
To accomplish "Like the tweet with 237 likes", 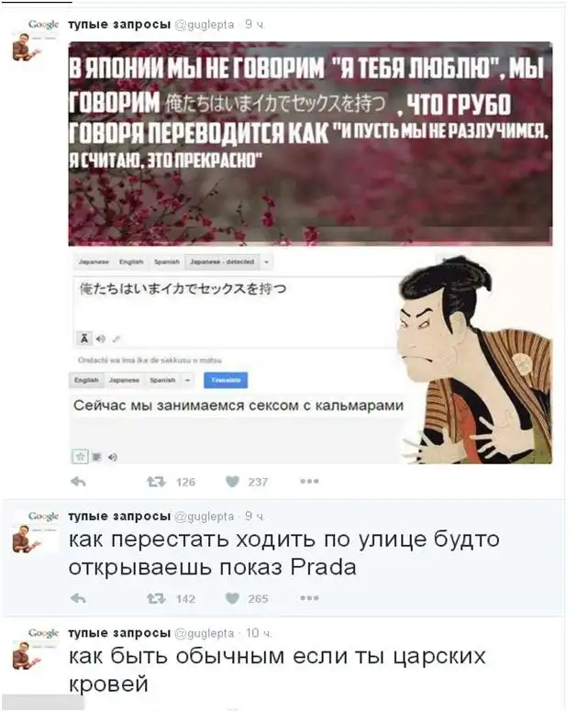I will click(x=232, y=482).
